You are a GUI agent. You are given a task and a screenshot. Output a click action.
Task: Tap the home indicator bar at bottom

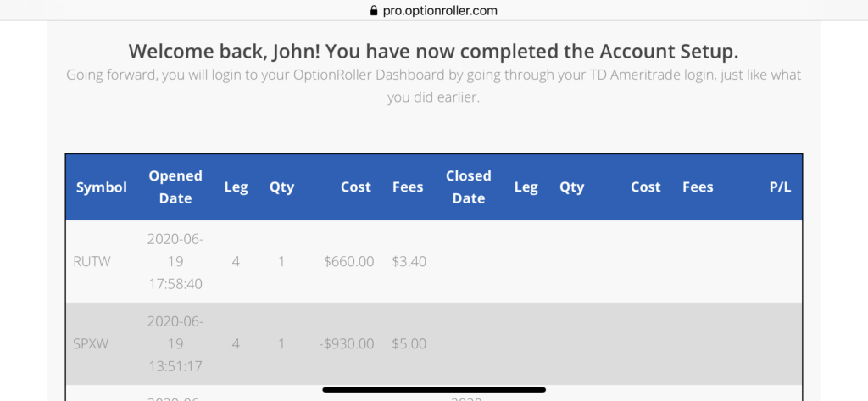[x=434, y=390]
